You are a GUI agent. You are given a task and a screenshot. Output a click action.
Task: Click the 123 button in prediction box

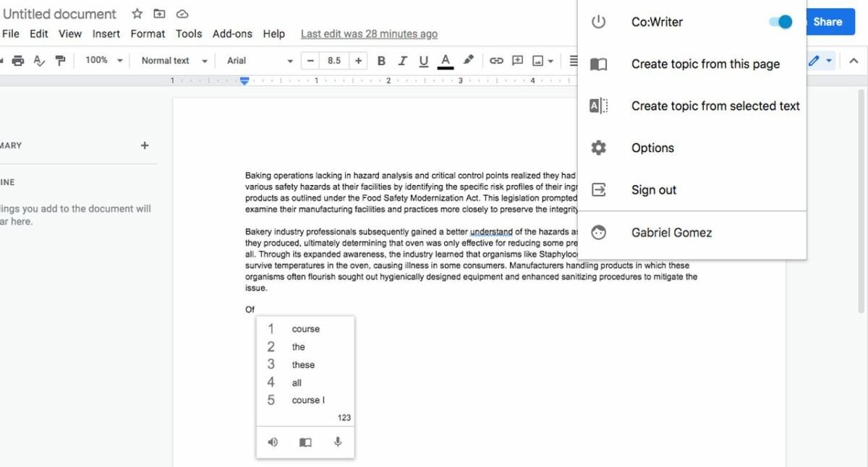pos(344,418)
